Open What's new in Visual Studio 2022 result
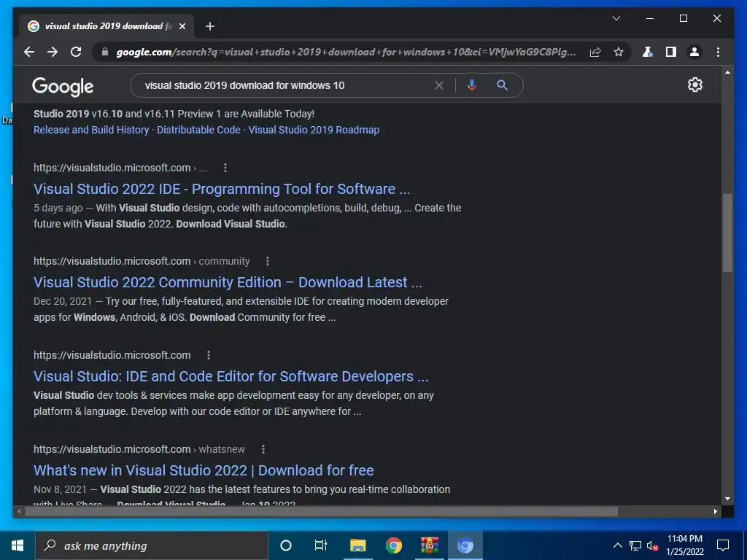 coord(204,470)
